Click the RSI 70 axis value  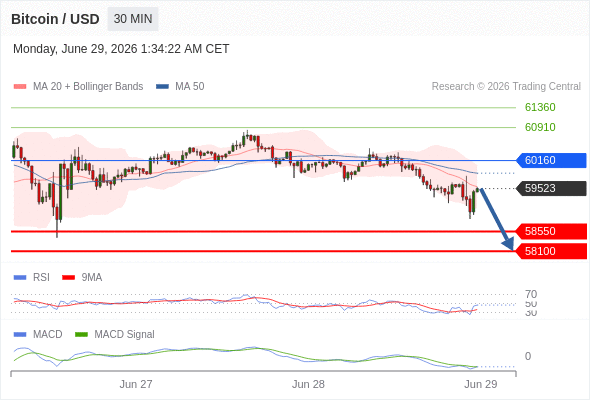(x=531, y=294)
